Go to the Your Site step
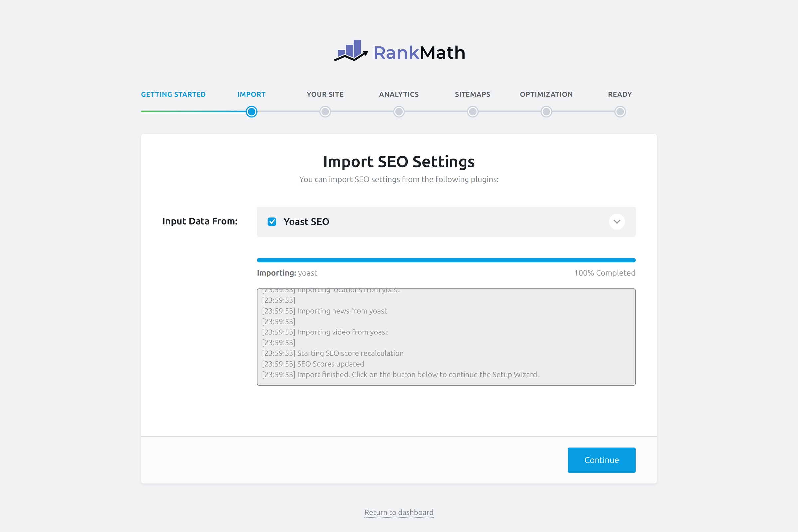 [x=325, y=94]
